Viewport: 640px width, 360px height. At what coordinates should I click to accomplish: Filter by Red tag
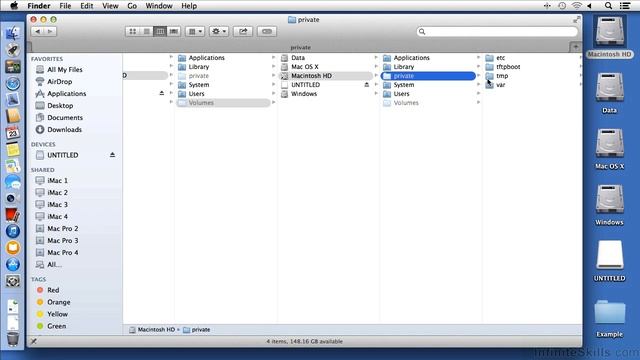53,290
